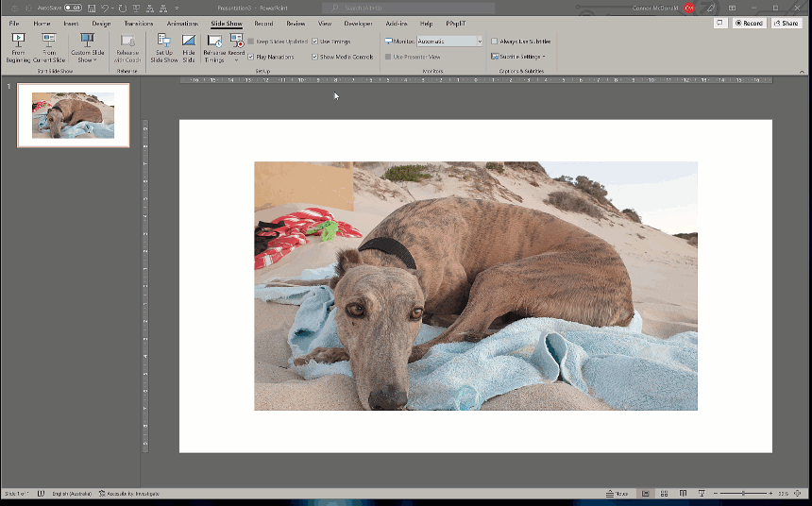Disable the Use Timings checkbox
Image resolution: width=812 pixels, height=506 pixels.
point(314,42)
